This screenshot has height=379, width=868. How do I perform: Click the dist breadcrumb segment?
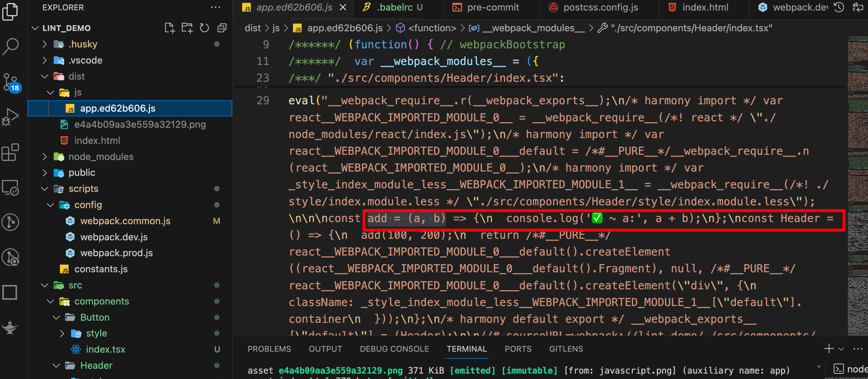coord(252,28)
